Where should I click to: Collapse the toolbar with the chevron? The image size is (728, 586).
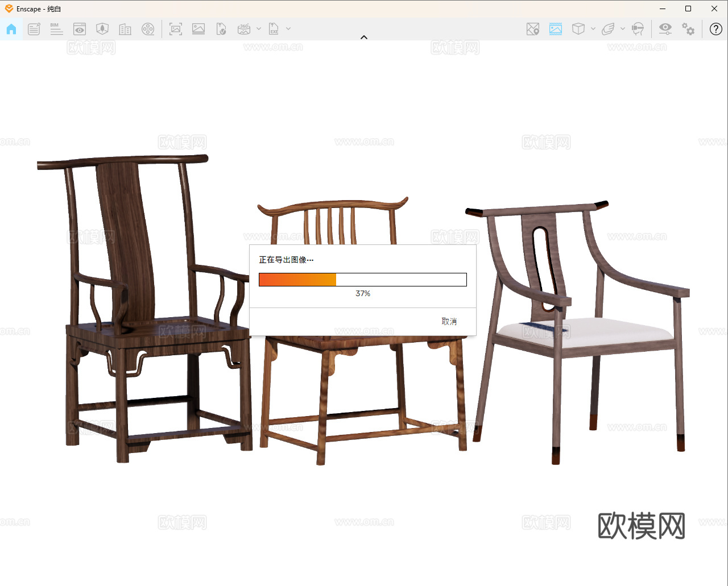[364, 38]
